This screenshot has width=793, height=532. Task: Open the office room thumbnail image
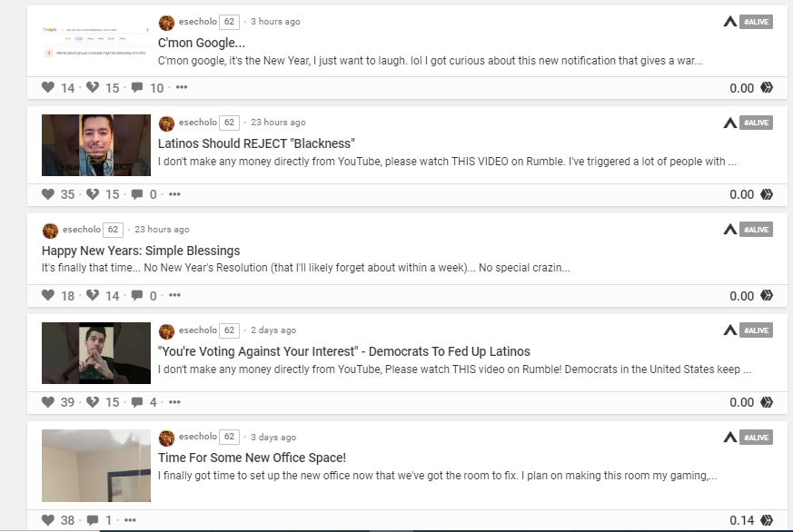pyautogui.click(x=96, y=466)
